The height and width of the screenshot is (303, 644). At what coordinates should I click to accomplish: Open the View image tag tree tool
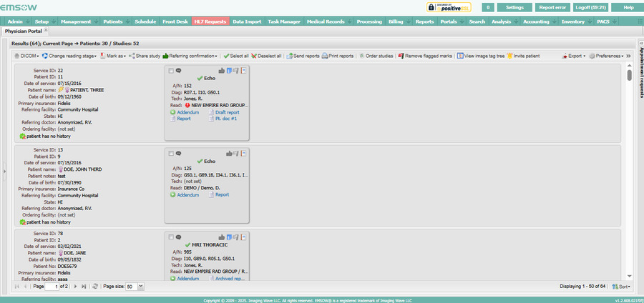point(461,55)
